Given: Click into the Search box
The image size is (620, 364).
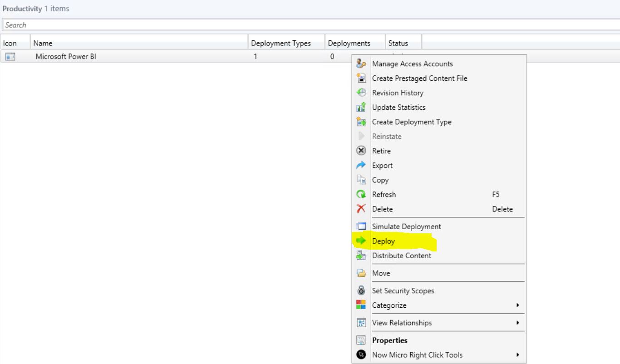Looking at the screenshot, I should click(x=310, y=25).
